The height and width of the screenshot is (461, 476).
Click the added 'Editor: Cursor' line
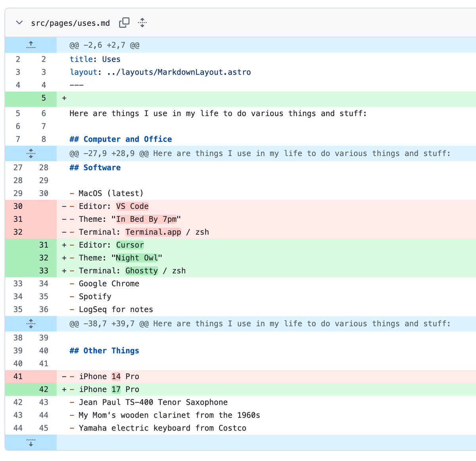266,245
